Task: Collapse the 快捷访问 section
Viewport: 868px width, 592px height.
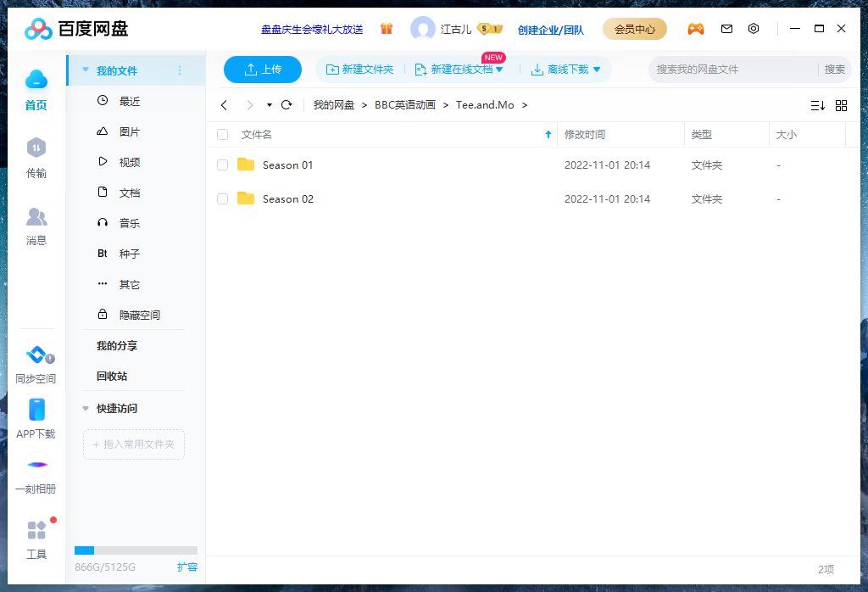Action: [85, 407]
